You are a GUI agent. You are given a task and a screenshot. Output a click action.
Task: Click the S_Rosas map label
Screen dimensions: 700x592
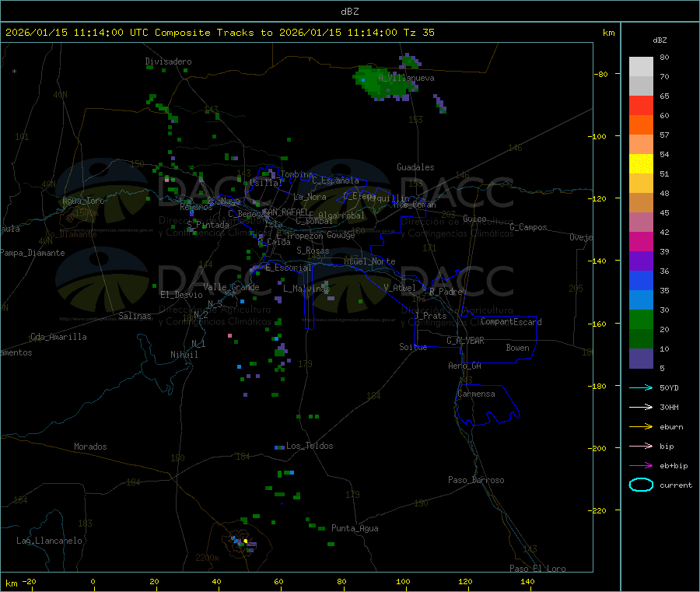(313, 251)
